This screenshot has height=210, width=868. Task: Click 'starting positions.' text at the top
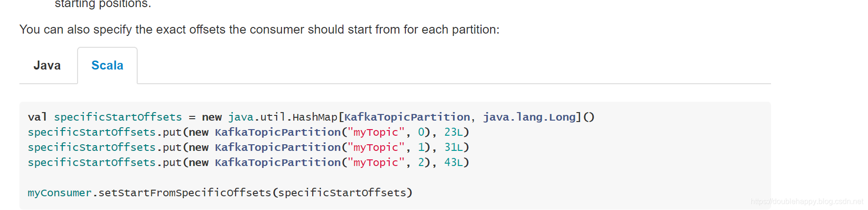pos(103,4)
